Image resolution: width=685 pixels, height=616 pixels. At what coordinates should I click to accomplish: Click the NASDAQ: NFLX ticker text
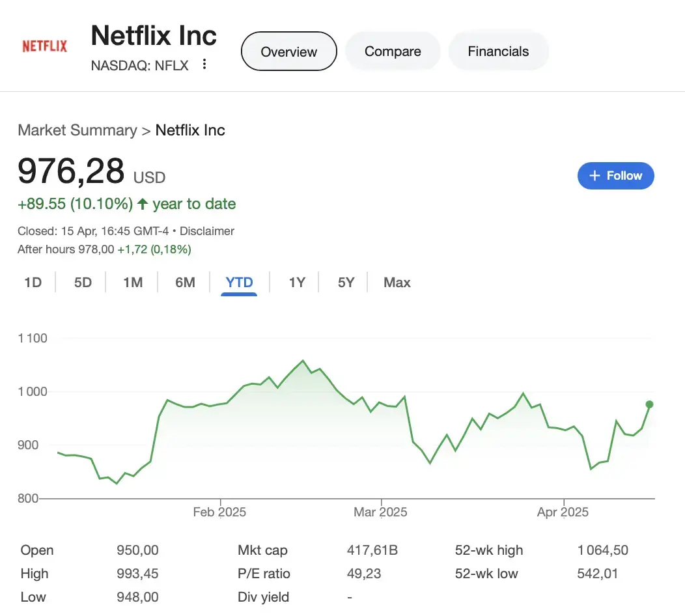pos(140,66)
